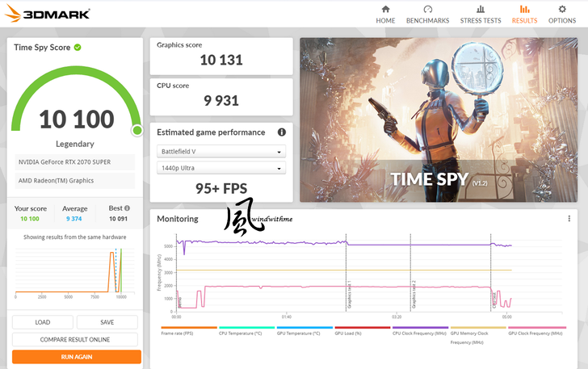Viewport: 588px width, 369px height.
Task: Open the Benchmarks section
Action: [x=429, y=14]
